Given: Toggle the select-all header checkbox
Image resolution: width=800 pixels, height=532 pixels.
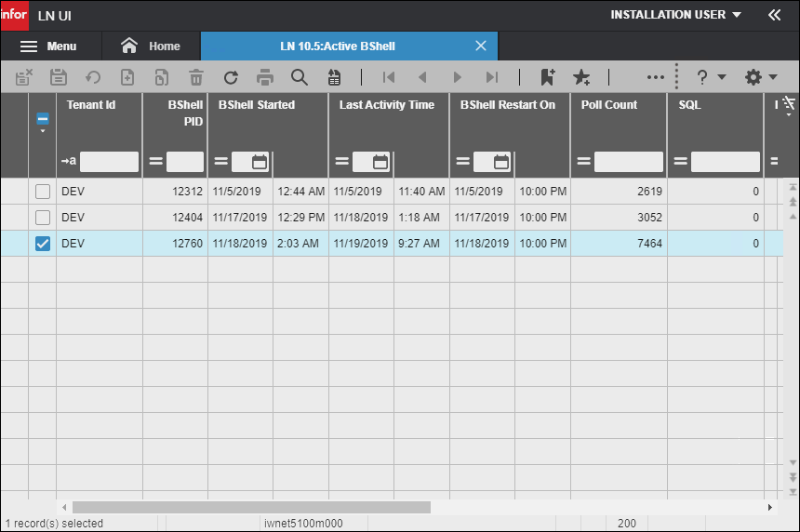Looking at the screenshot, I should [x=43, y=119].
